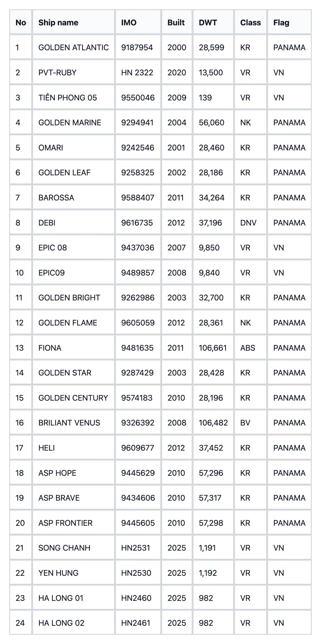Click the ASP FRONTIER ship name
The width and height of the screenshot is (321, 644).
[65, 523]
